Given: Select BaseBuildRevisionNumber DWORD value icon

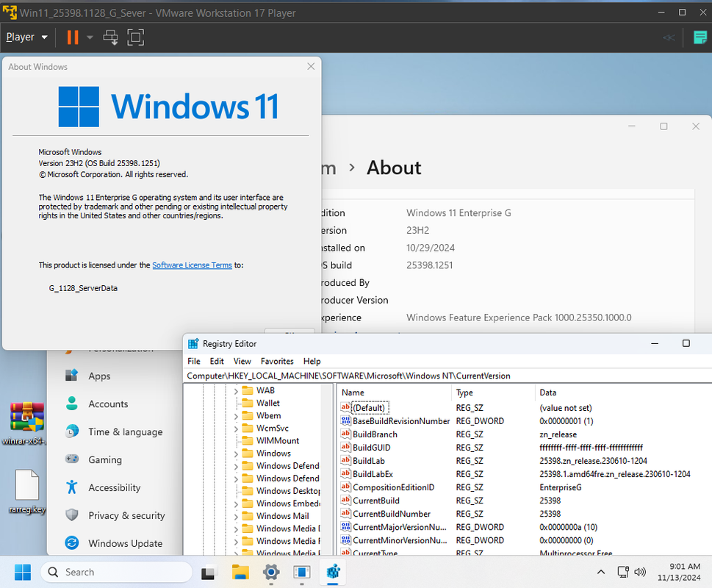Looking at the screenshot, I should [x=345, y=421].
